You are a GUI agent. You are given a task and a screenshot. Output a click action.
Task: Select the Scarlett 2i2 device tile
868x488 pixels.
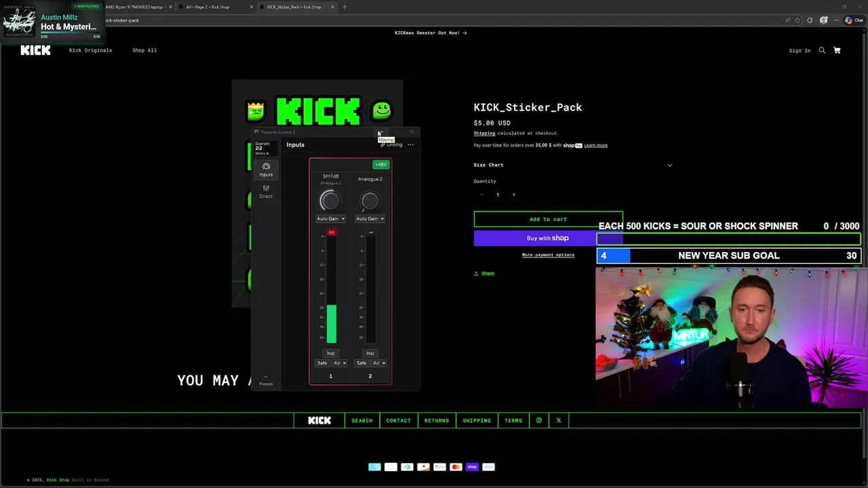264,148
